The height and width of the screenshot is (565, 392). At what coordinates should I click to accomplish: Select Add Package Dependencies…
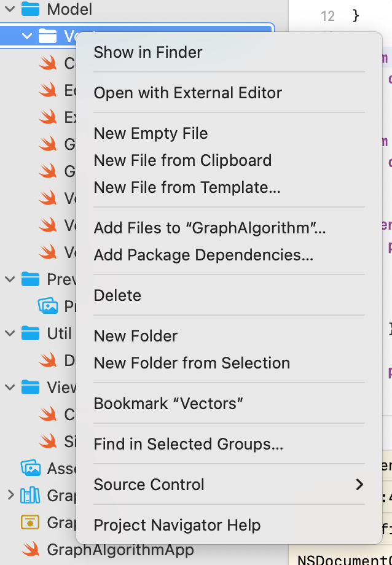(203, 255)
